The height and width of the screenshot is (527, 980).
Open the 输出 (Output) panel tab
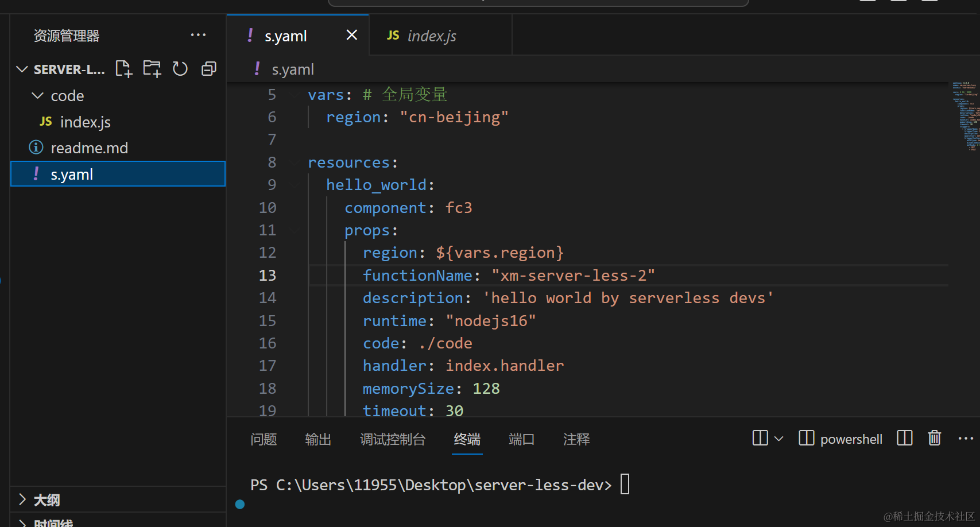318,439
